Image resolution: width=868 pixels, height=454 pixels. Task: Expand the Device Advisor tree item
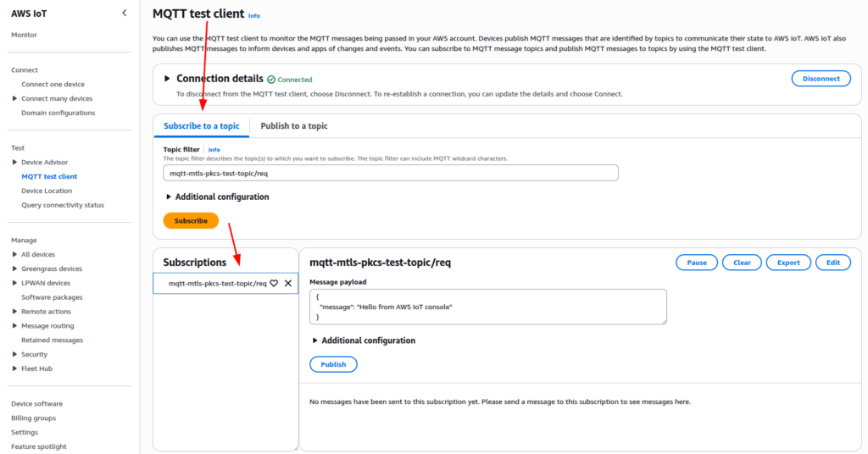coord(14,163)
